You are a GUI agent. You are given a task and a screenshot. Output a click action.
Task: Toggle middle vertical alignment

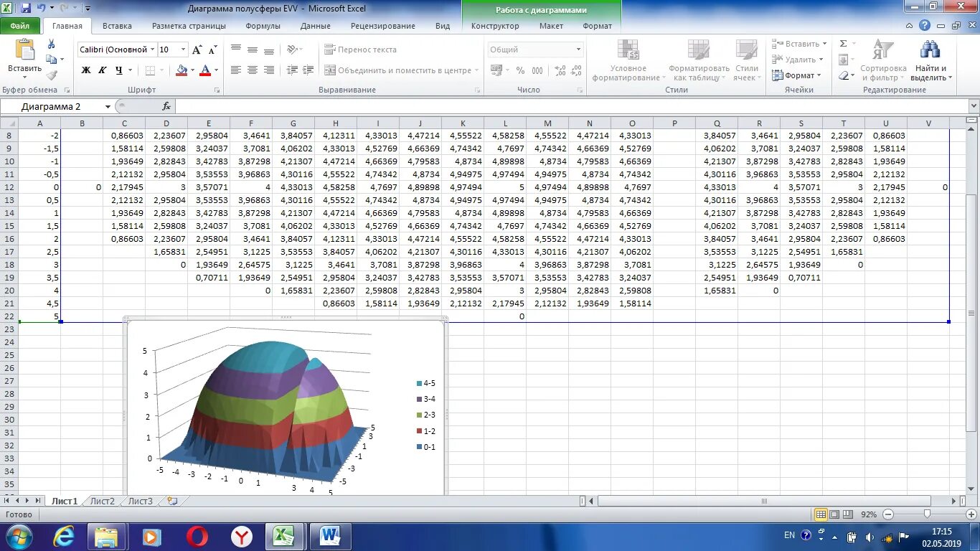pos(252,50)
